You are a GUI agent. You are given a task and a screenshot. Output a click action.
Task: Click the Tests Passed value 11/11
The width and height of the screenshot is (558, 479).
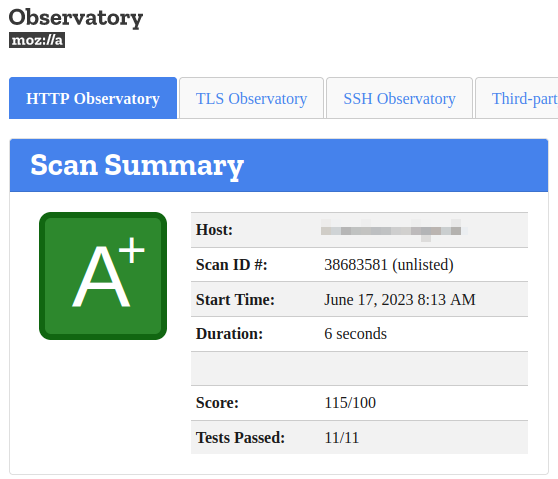342,438
